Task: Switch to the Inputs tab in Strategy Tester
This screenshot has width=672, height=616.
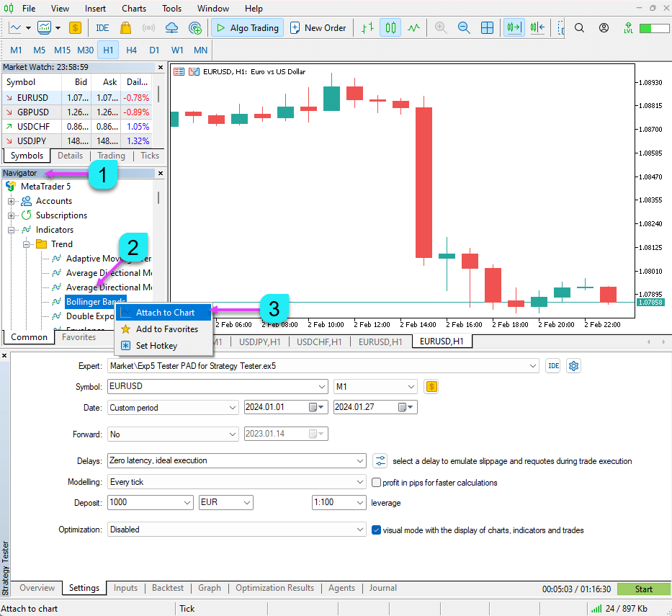Action: pos(125,588)
